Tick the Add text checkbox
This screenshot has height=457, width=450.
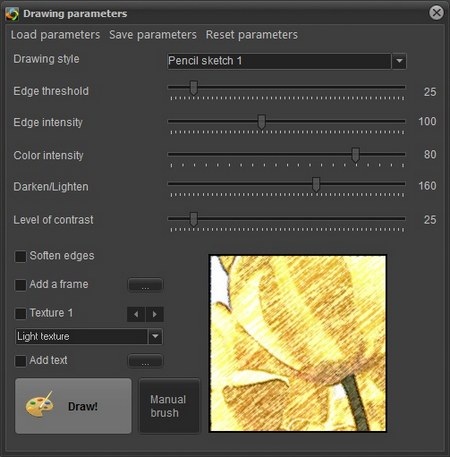(x=20, y=361)
